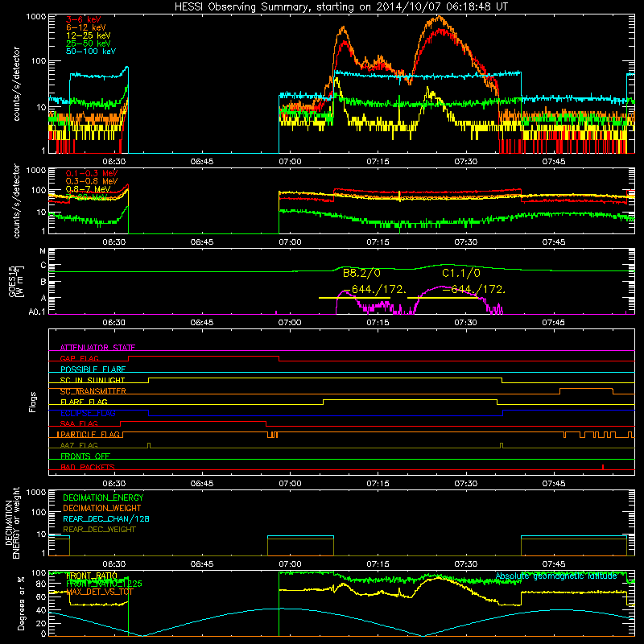Click the vertical Flags axis label
644x644 pixels.
pos(33,402)
